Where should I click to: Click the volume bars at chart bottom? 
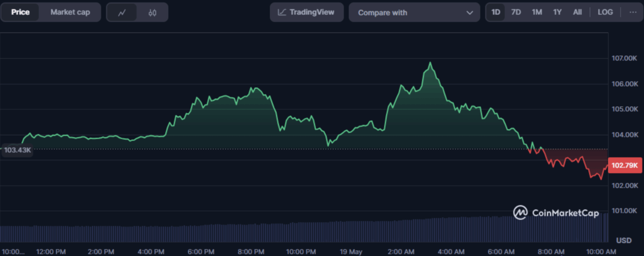[x=302, y=232]
